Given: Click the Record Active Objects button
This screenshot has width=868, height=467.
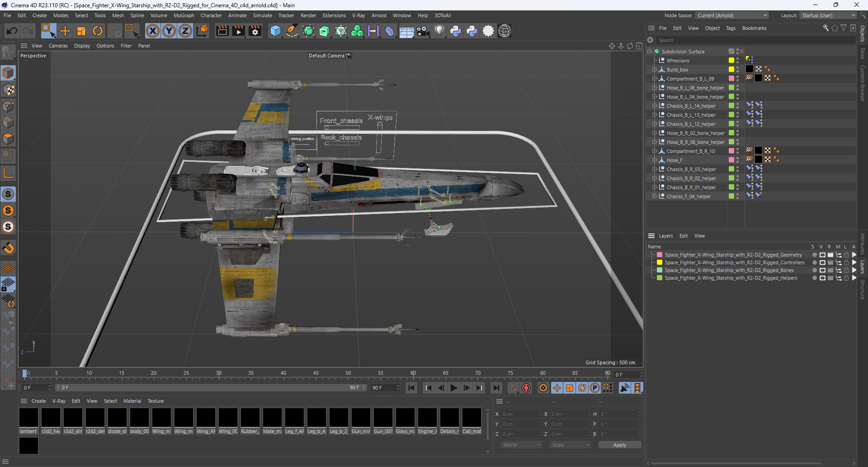Looking at the screenshot, I should pos(514,388).
